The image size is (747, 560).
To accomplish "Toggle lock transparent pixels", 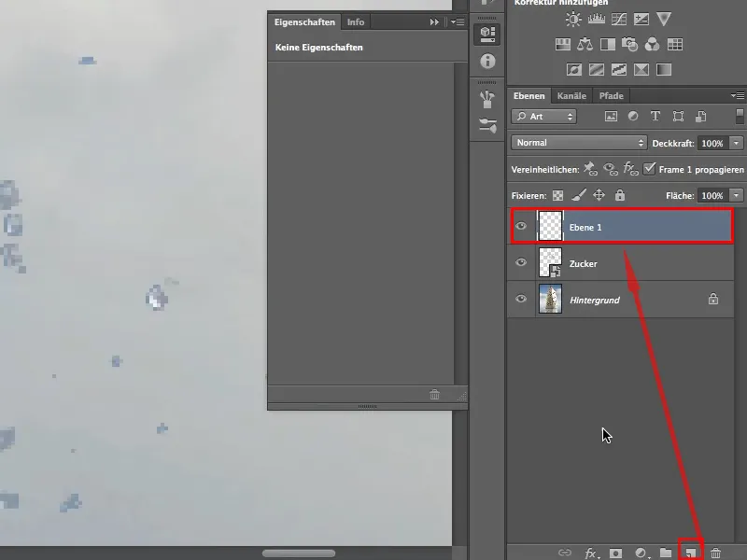I will point(557,195).
